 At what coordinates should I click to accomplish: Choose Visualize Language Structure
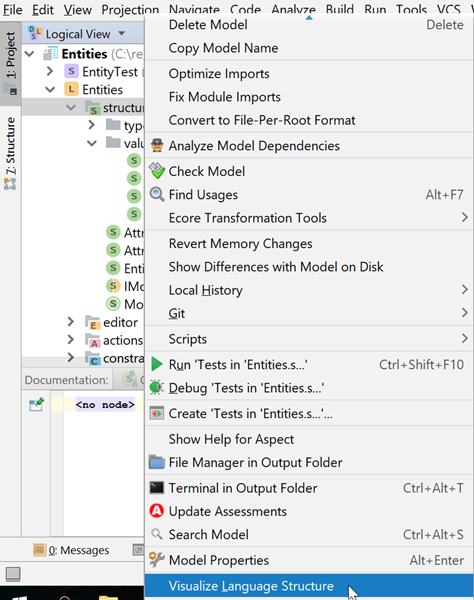(309, 586)
